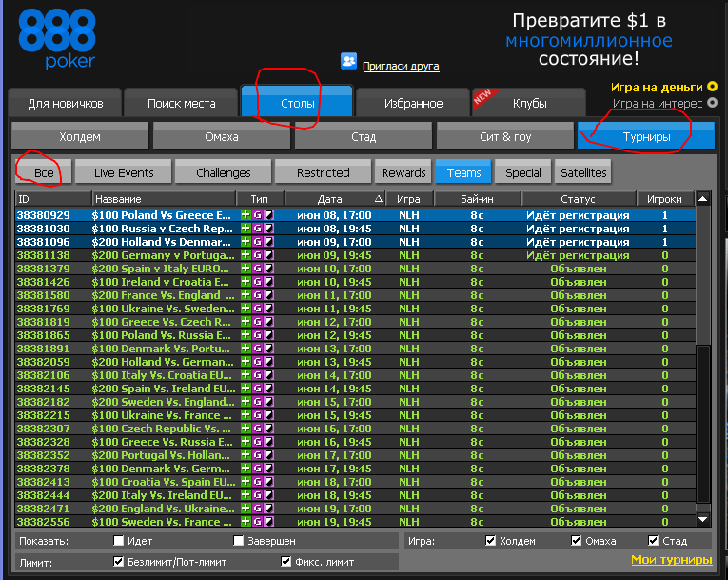728x580 pixels.
Task: Select the Турниры game tab
Action: 646,136
